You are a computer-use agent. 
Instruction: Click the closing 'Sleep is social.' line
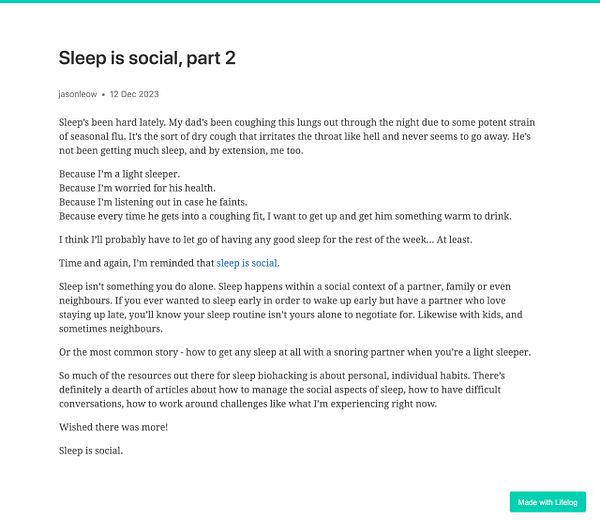click(x=91, y=451)
